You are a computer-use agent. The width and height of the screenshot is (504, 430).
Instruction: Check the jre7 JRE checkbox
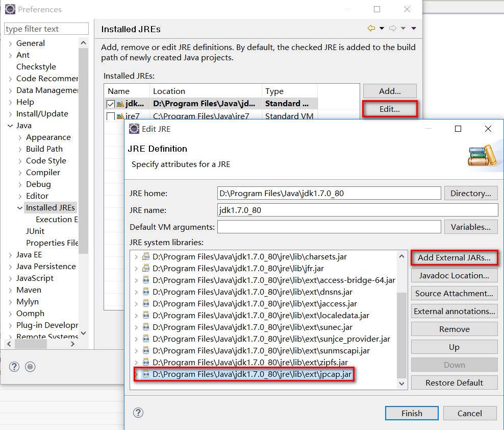111,116
